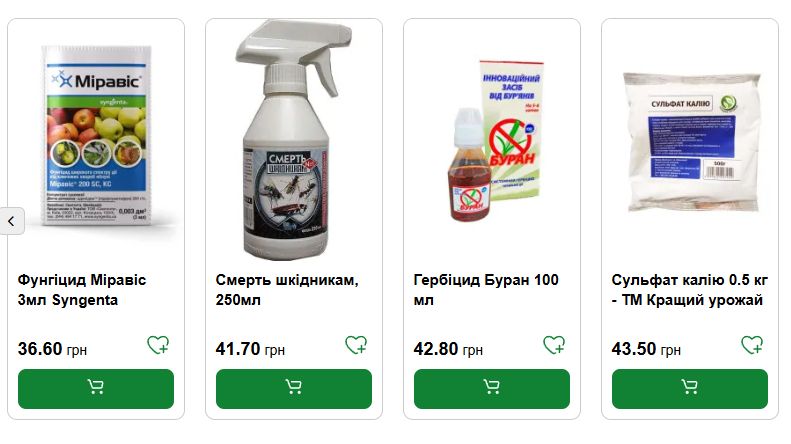Open Гербіцид Буран 100 мл title link
791x444 pixels.
pos(486,290)
